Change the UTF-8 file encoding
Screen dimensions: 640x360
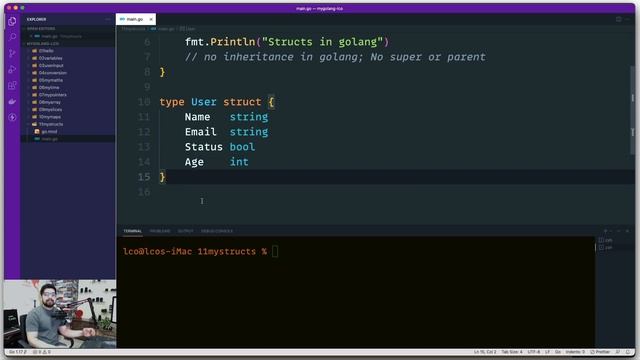[533, 352]
